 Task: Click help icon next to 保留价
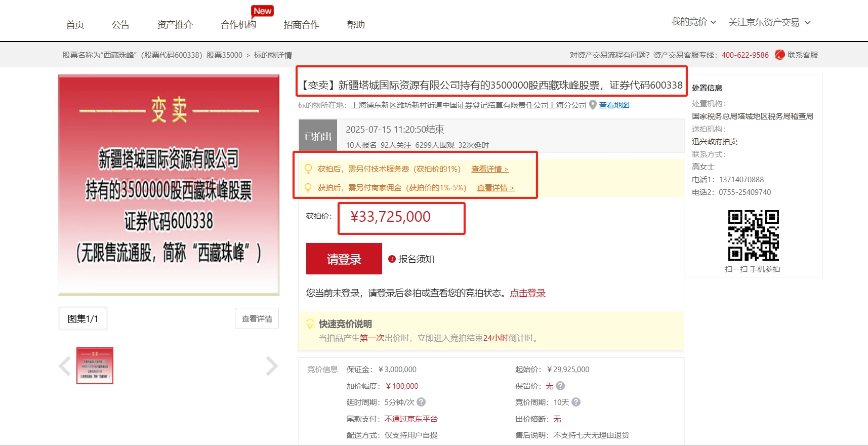click(560, 386)
